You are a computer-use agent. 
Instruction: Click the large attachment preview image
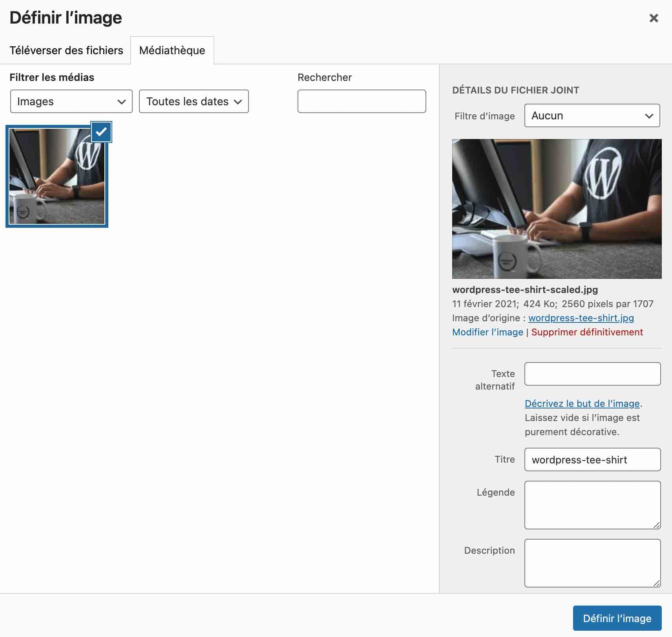pos(557,209)
